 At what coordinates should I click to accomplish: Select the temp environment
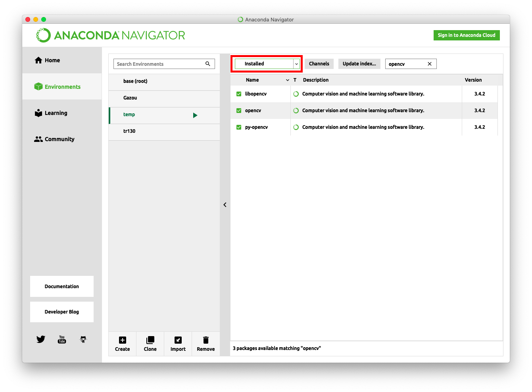164,115
